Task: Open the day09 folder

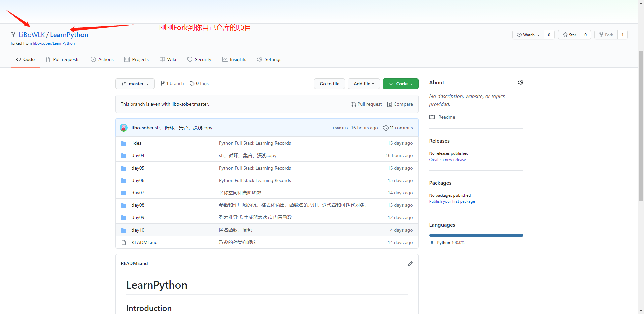Action: 138,217
